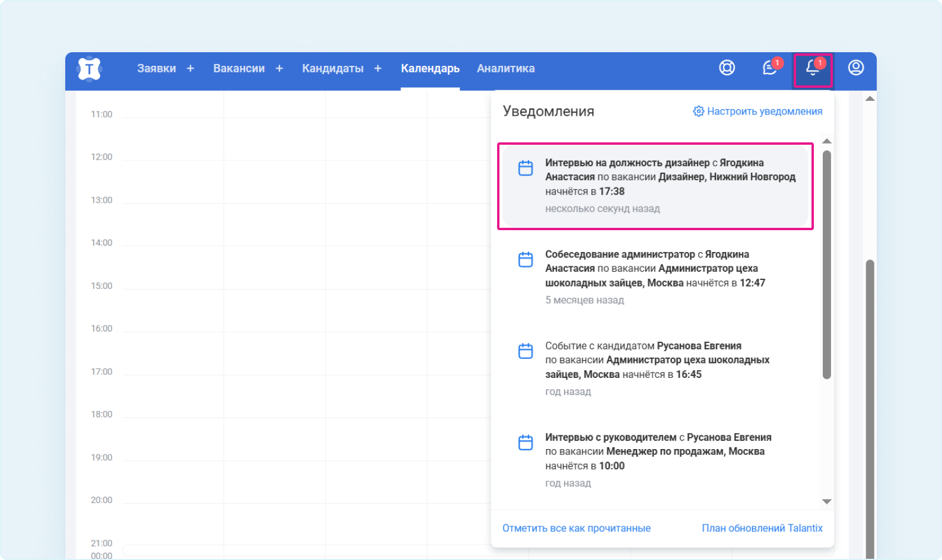Open План обновлений Talantix link
Image resolution: width=942 pixels, height=560 pixels.
click(762, 528)
